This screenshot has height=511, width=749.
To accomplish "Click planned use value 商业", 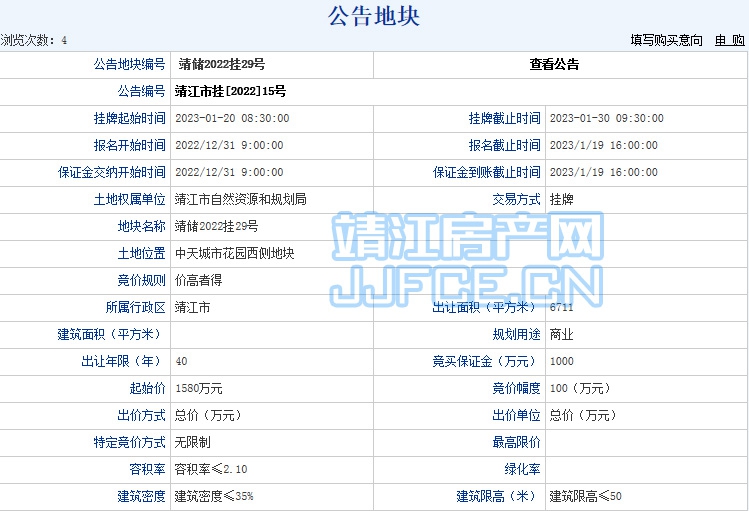I will tap(562, 334).
